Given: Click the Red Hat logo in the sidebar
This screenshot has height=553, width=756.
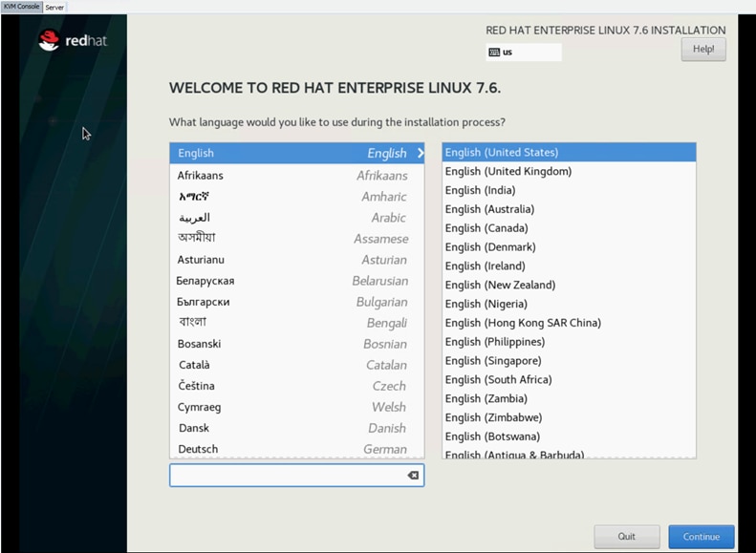Looking at the screenshot, I should (x=73, y=40).
